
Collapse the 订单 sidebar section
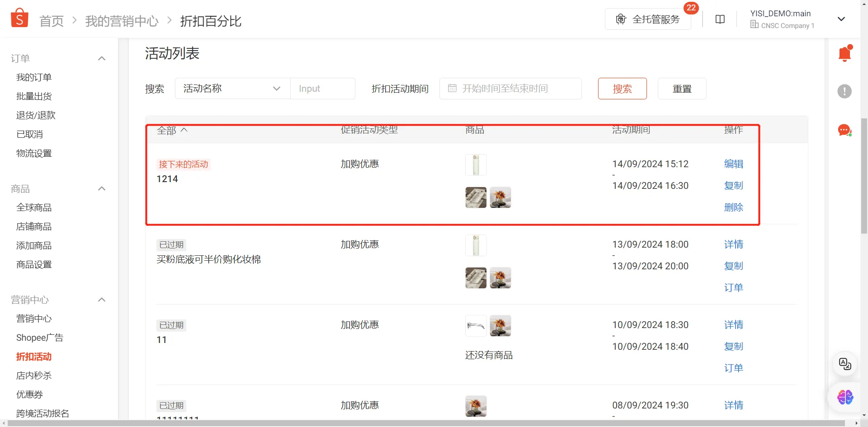pos(102,58)
